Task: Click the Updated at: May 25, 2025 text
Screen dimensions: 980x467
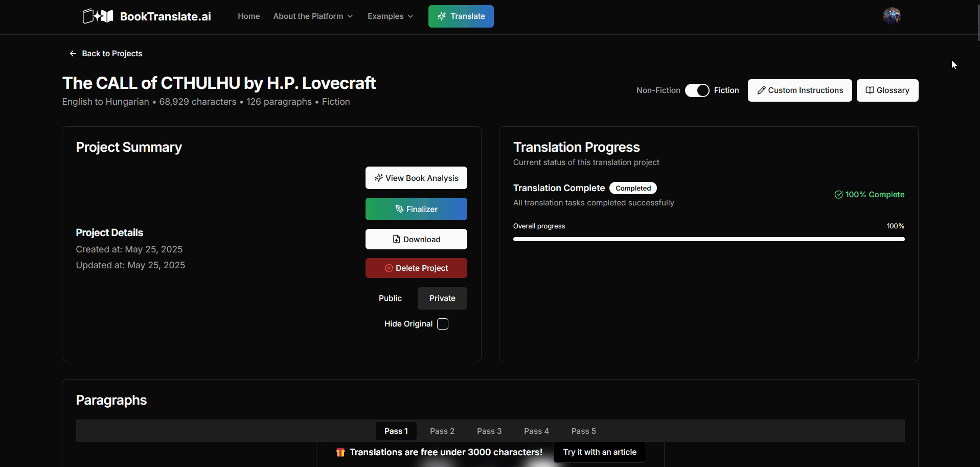Action: click(x=130, y=265)
